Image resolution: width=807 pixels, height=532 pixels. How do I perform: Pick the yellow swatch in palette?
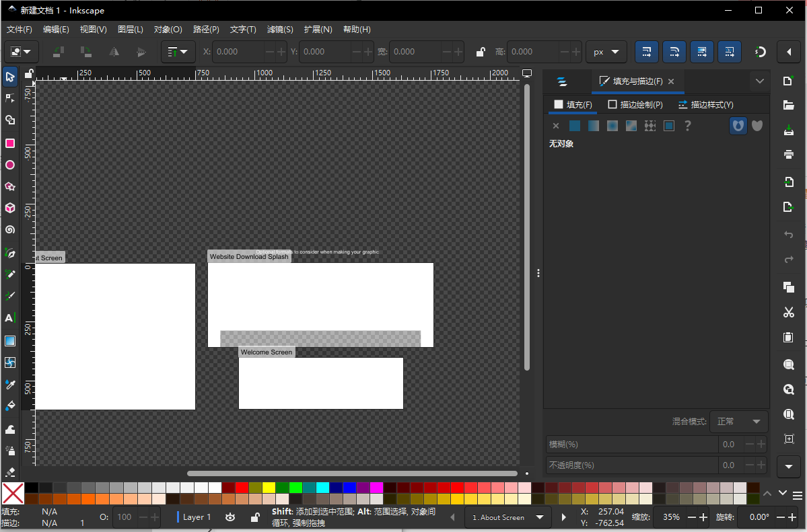[269, 488]
